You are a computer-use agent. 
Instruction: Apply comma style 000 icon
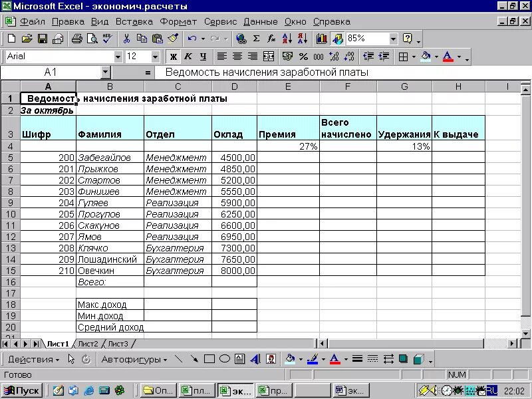(319, 57)
